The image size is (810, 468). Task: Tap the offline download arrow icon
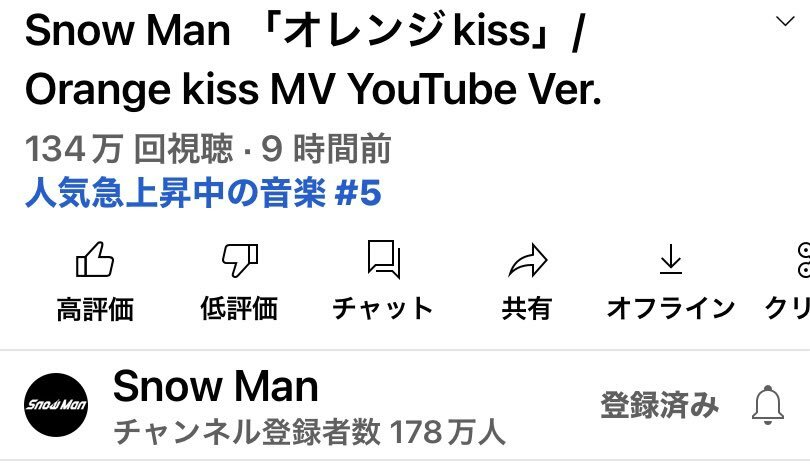point(671,259)
